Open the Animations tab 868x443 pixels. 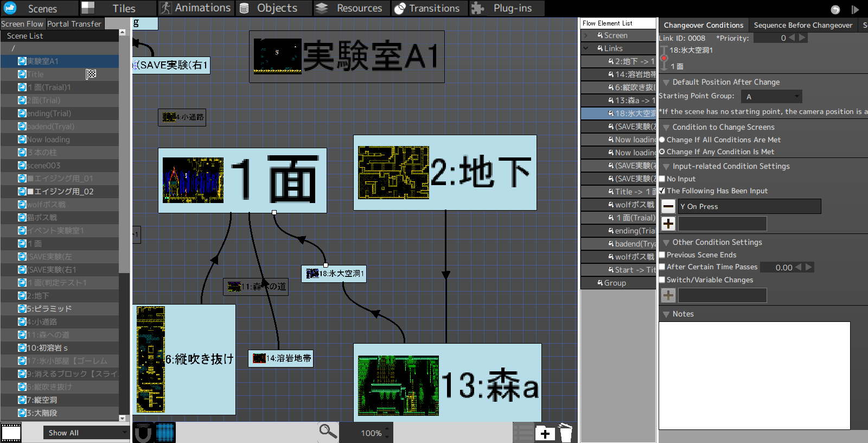pyautogui.click(x=196, y=8)
